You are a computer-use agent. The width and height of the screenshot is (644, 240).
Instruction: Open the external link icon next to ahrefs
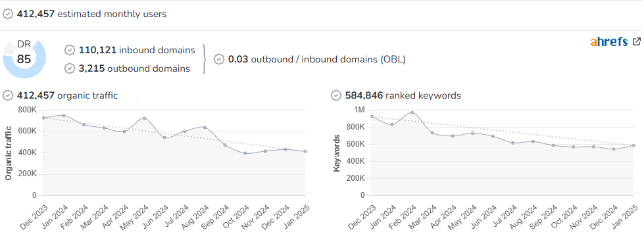click(x=637, y=41)
